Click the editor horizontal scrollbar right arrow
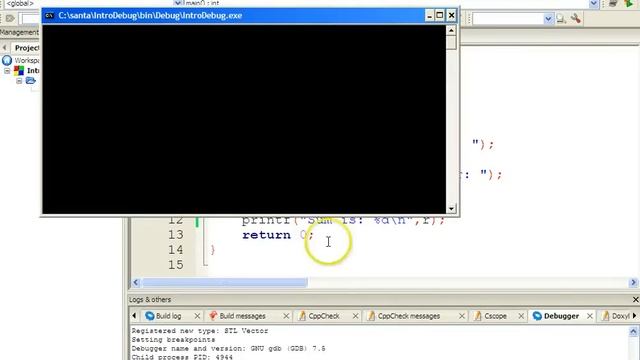The height and width of the screenshot is (360, 640). click(x=633, y=282)
